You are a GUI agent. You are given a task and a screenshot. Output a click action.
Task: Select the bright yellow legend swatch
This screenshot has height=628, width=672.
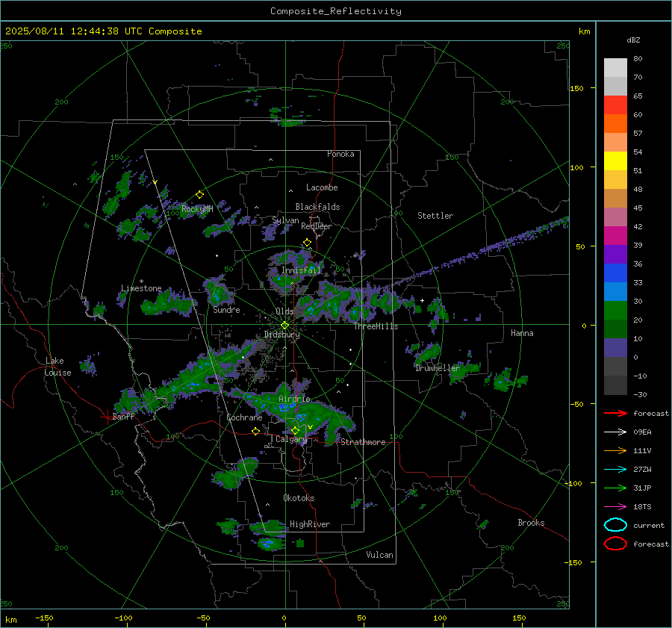coord(615,161)
